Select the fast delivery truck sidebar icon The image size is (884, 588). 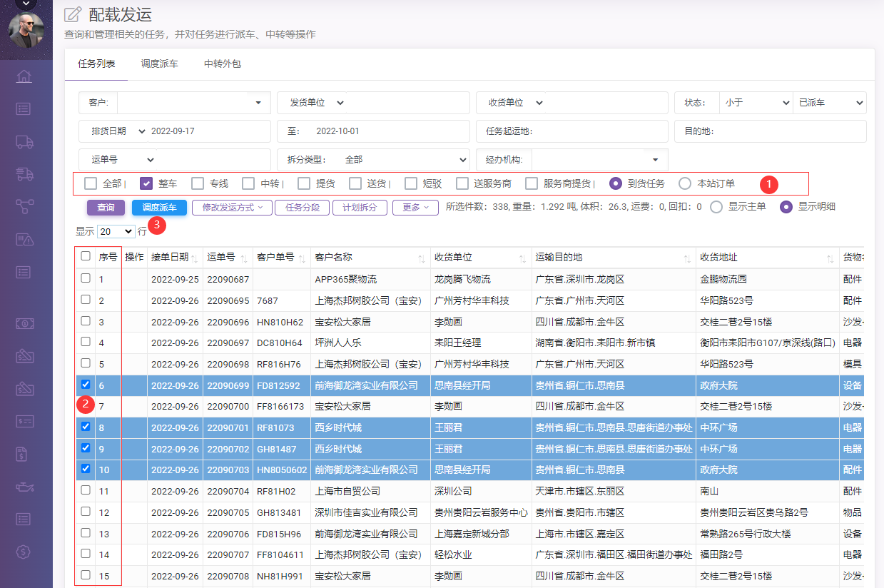point(24,174)
